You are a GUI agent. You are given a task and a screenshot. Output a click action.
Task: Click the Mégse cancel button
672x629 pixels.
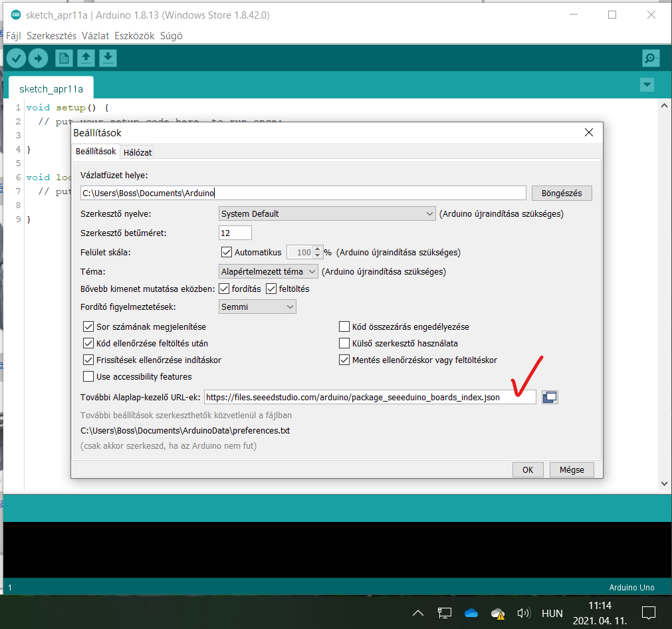pyautogui.click(x=572, y=470)
